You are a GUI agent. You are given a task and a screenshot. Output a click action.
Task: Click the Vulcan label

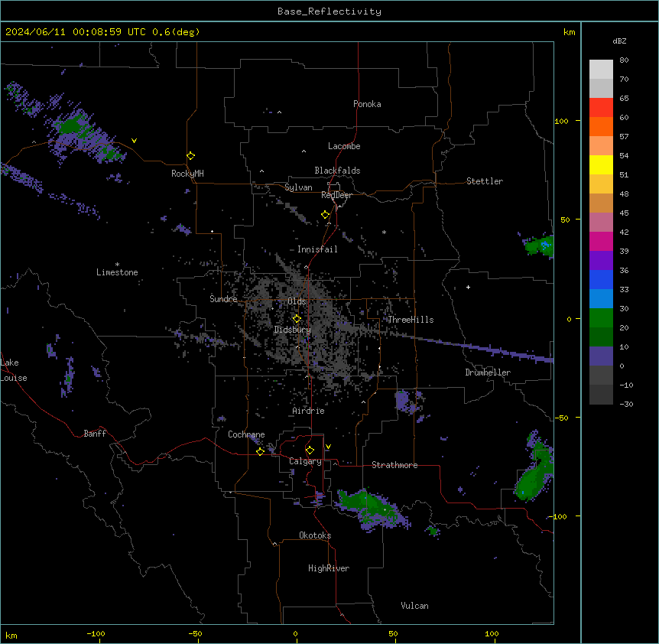(414, 606)
